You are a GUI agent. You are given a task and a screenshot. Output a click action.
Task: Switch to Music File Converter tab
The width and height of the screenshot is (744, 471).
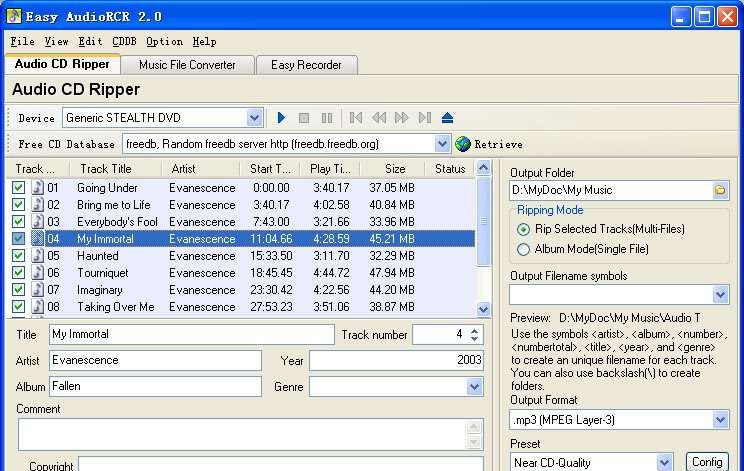pyautogui.click(x=187, y=65)
